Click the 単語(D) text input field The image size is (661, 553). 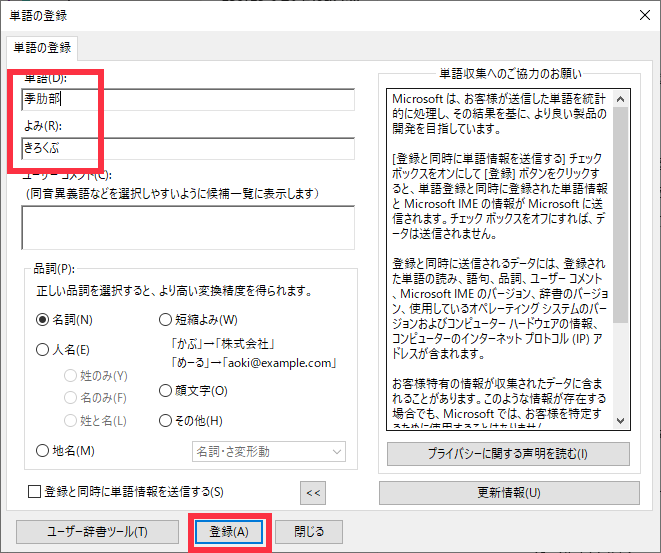[188, 99]
